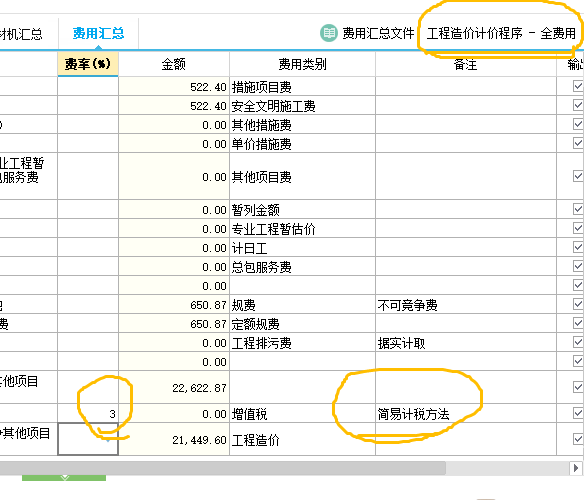Click 工程造价计价程序 - 全费用 label
The width and height of the screenshot is (584, 500).
(501, 34)
